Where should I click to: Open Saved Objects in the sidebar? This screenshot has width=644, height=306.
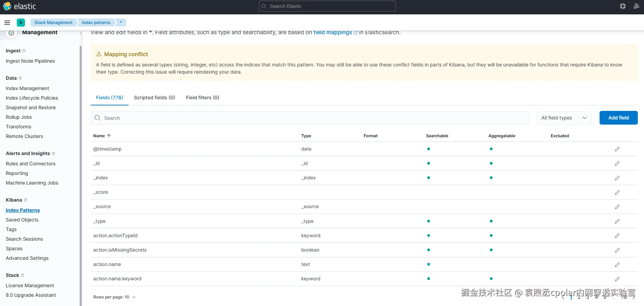22,220
